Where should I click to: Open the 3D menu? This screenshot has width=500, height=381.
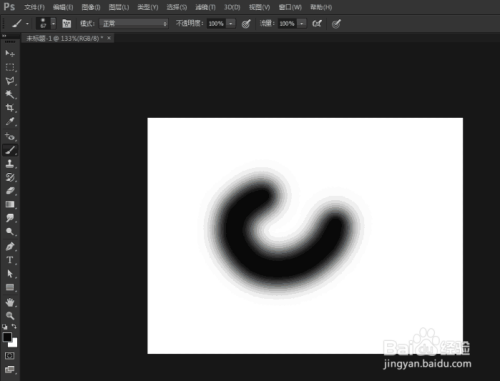[x=232, y=7]
